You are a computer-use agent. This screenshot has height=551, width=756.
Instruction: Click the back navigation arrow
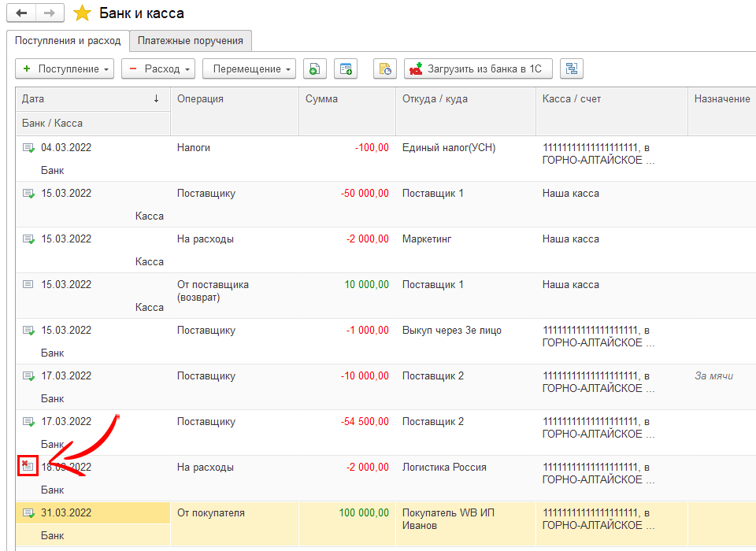[x=21, y=13]
